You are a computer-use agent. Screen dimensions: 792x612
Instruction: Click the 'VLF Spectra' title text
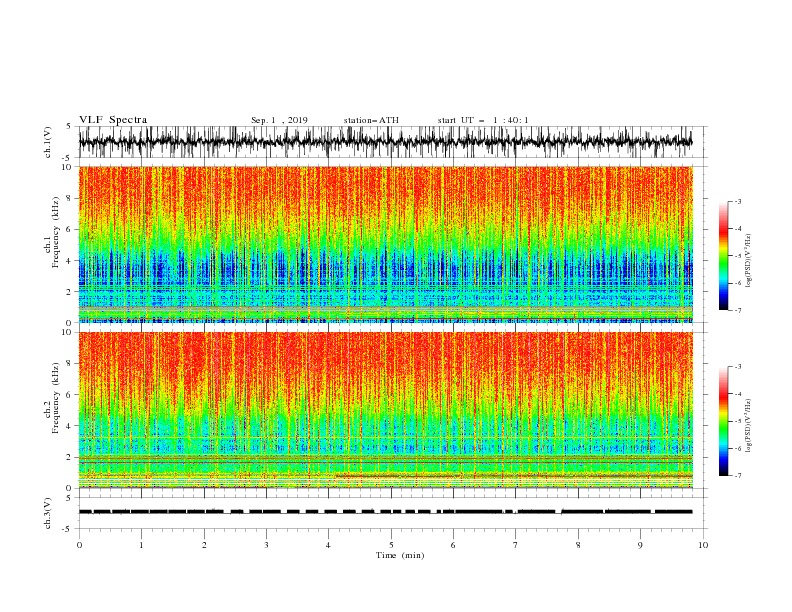(x=113, y=120)
